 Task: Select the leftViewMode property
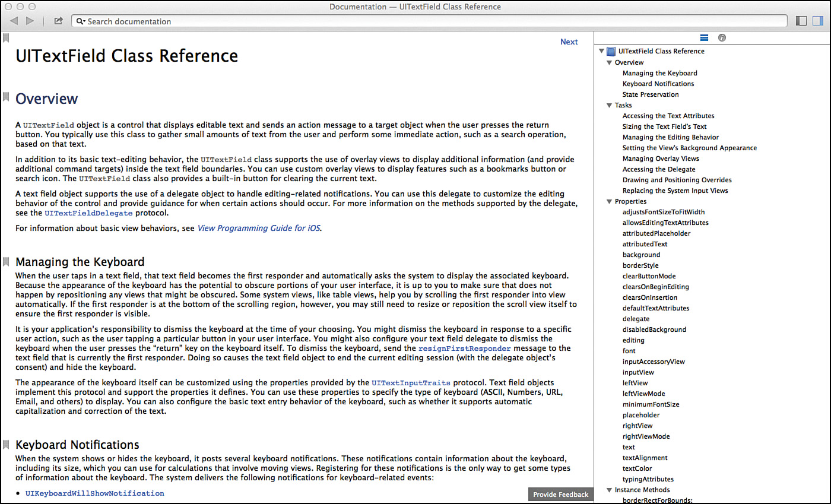(643, 394)
